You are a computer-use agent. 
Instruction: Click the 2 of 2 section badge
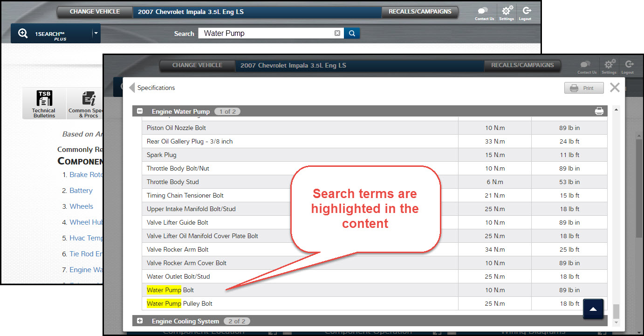[237, 321]
